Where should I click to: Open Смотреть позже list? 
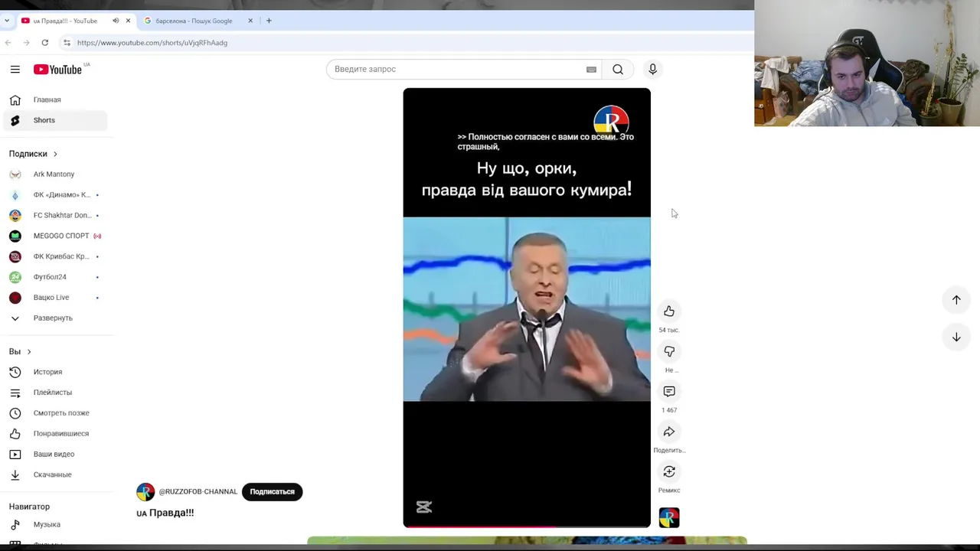tap(55, 413)
